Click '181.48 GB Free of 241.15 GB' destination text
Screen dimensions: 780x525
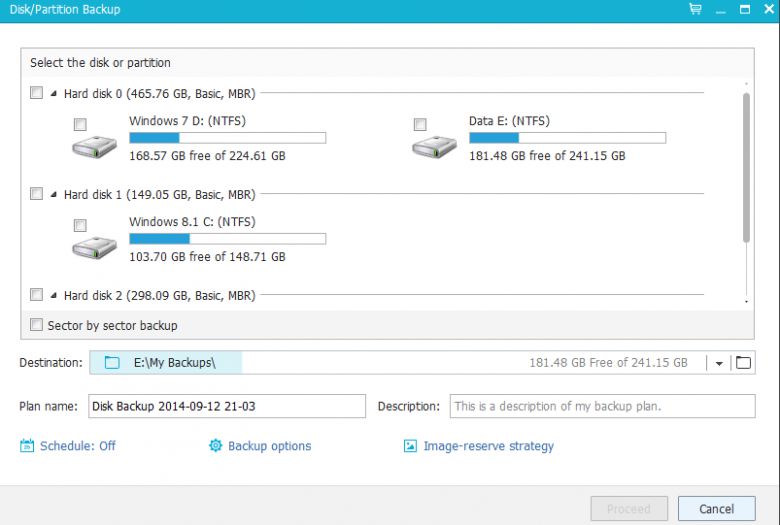(608, 363)
